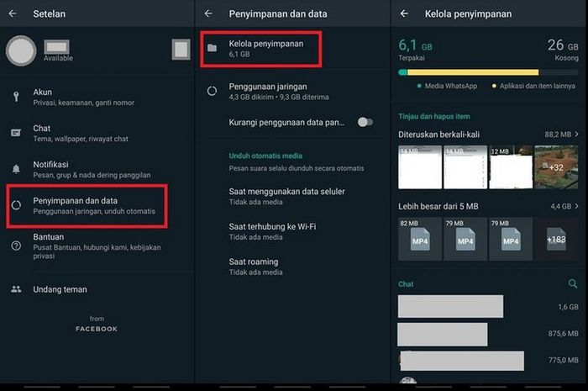
Task: Tap the folder icon for Kelola penyimpanan
Action: pos(213,48)
